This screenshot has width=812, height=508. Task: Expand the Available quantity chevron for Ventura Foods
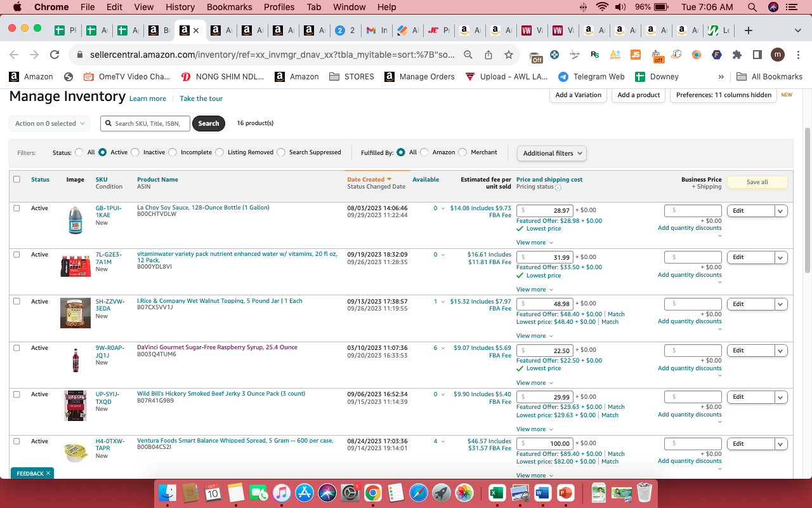(x=443, y=441)
